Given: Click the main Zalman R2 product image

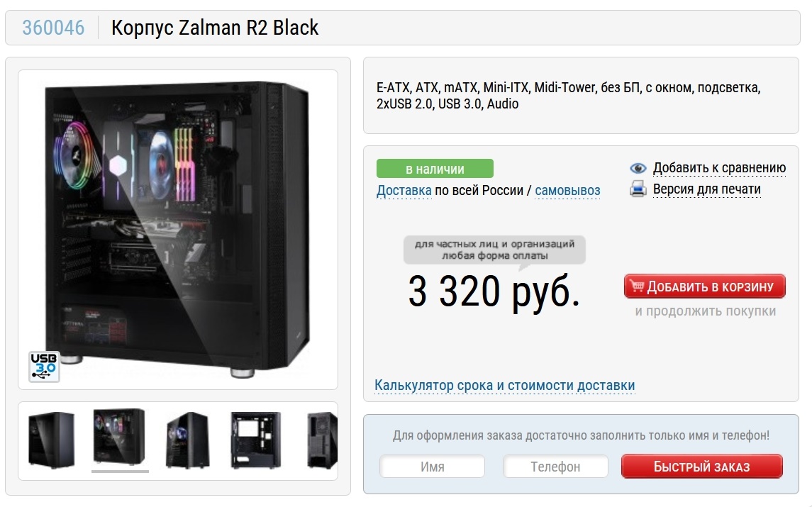Looking at the screenshot, I should [x=178, y=230].
